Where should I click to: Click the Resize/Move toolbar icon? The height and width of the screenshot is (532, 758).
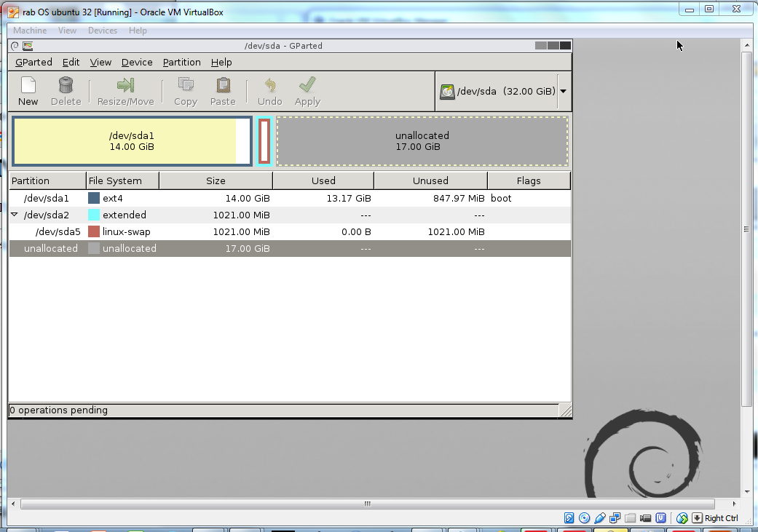point(125,92)
